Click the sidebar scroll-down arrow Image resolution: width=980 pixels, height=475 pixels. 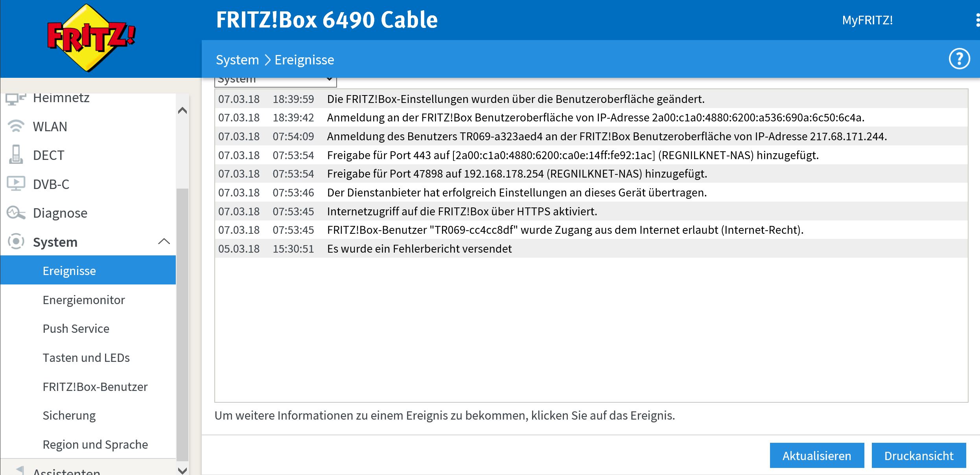(182, 470)
